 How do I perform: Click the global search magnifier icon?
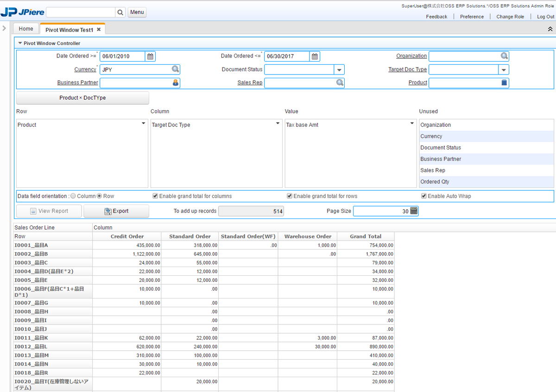pos(120,12)
